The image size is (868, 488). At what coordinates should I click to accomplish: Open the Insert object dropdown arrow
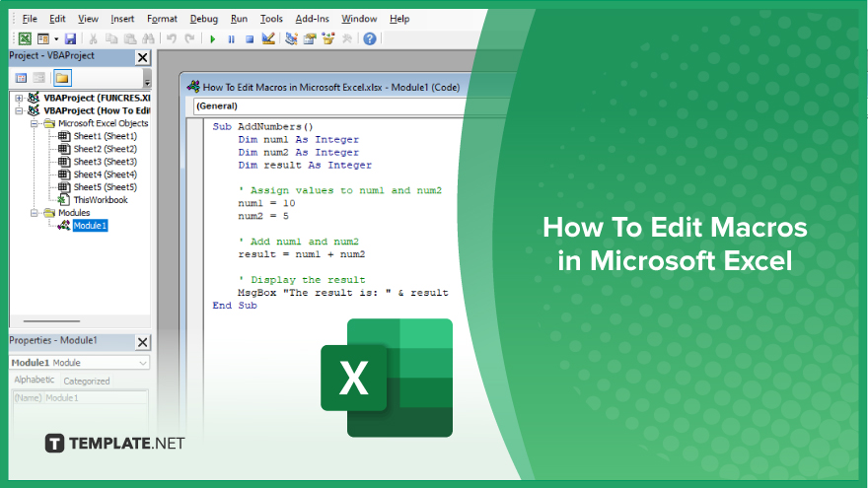click(56, 39)
